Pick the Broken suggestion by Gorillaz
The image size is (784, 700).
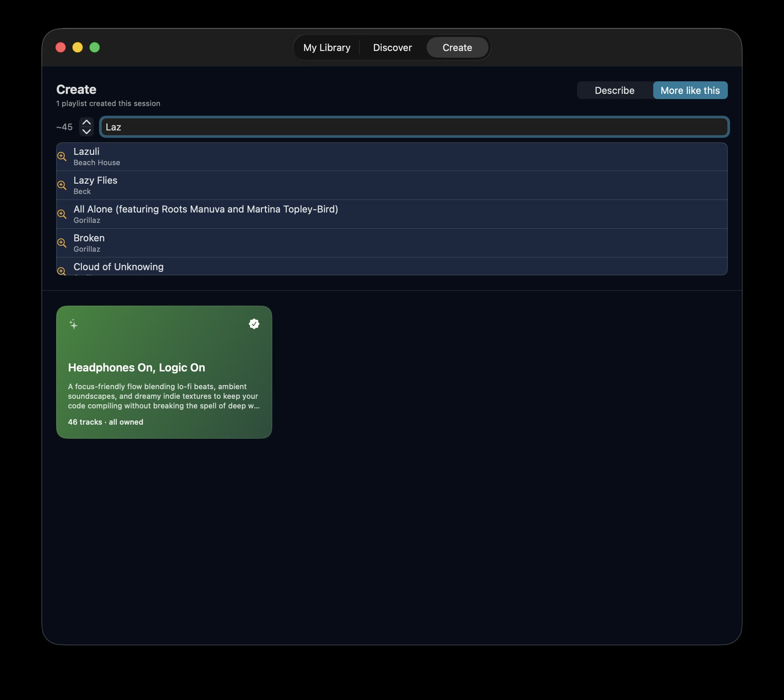coord(392,243)
